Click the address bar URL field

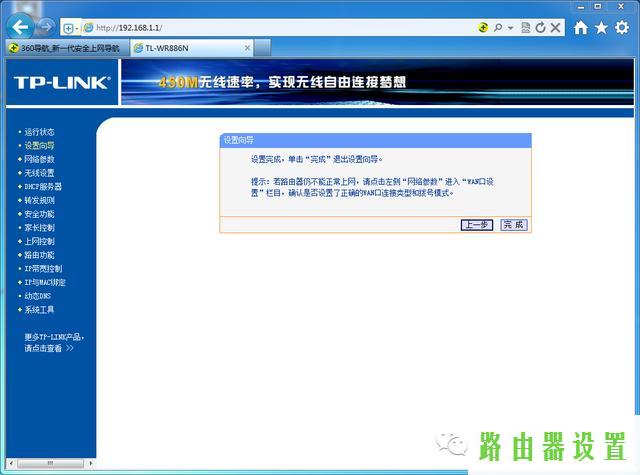tap(280, 27)
